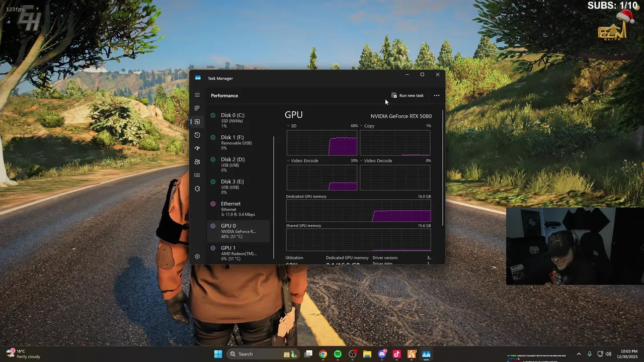Open the Processes page icon in sidebar
This screenshot has width=644, height=362.
point(197,108)
